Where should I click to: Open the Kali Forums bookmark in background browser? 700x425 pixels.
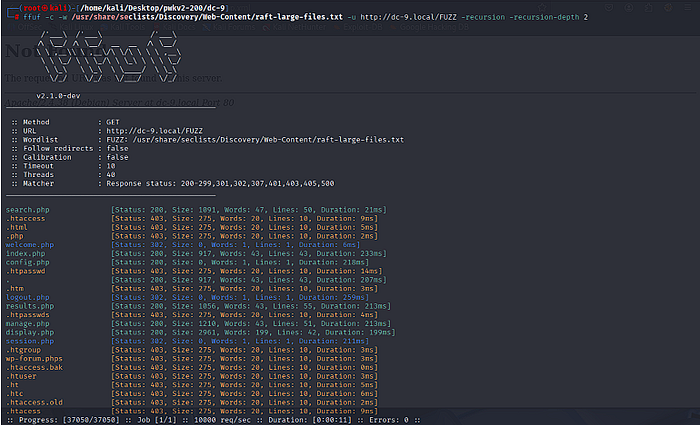(x=229, y=27)
